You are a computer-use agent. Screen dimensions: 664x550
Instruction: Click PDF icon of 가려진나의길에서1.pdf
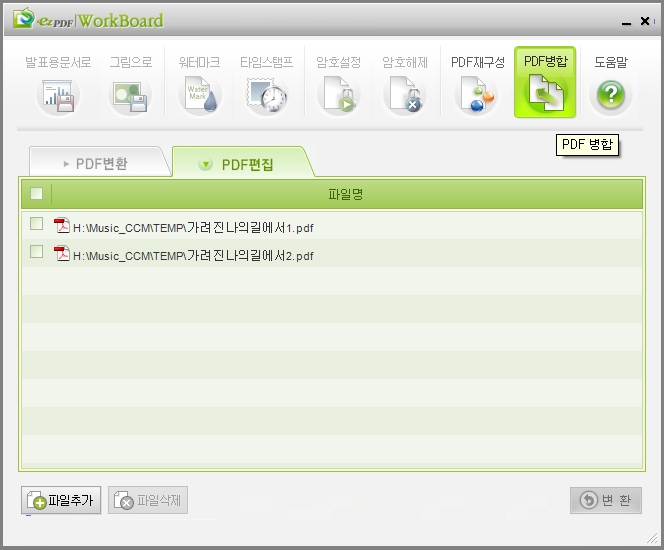62,226
